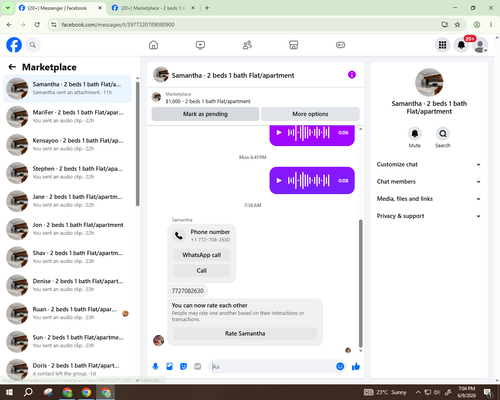Open Windows taskbar search
Image resolution: width=500 pixels, height=400 pixels.
pos(28,392)
